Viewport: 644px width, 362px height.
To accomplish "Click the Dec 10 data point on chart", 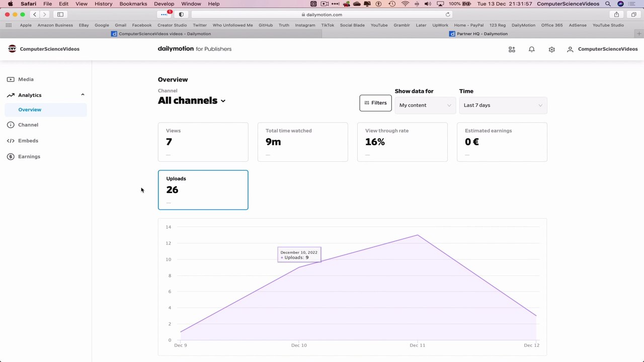I will [x=299, y=267].
